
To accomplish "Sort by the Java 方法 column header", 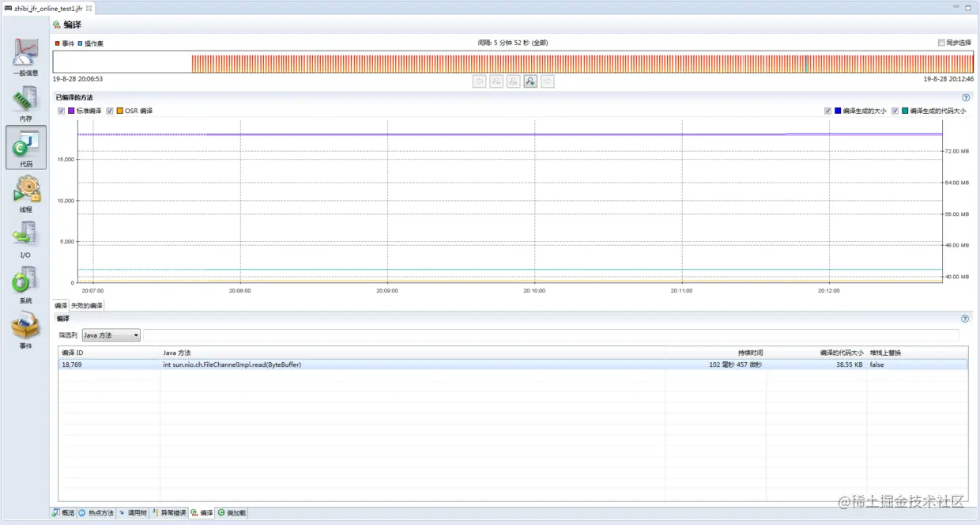I will tap(413, 353).
